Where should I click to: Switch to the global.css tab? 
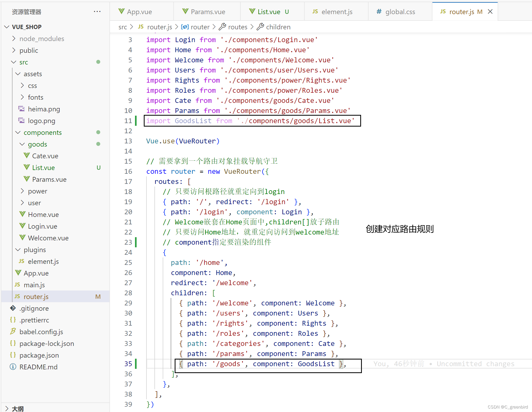[400, 12]
